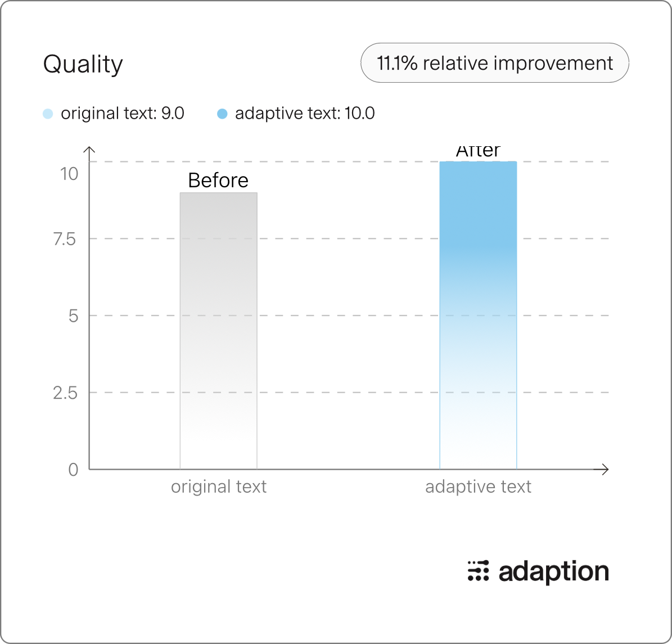This screenshot has width=672, height=644.
Task: Click the Quality chart title
Action: point(83,65)
